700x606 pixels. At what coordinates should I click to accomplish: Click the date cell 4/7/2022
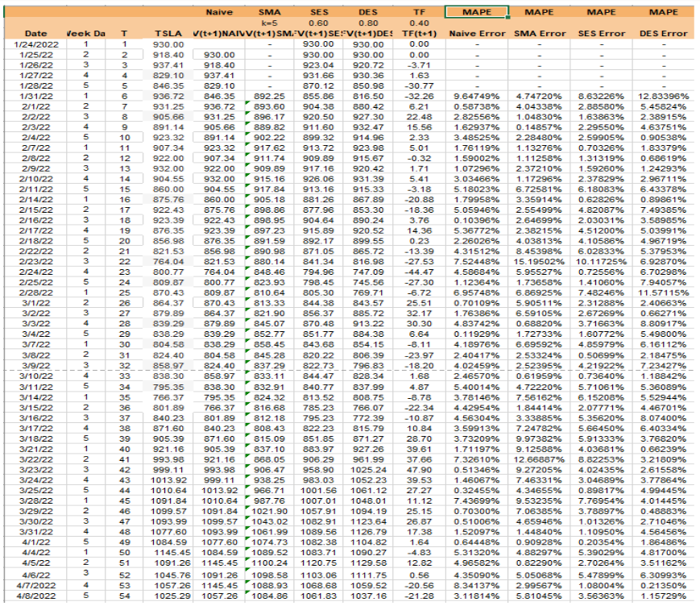pos(35,586)
